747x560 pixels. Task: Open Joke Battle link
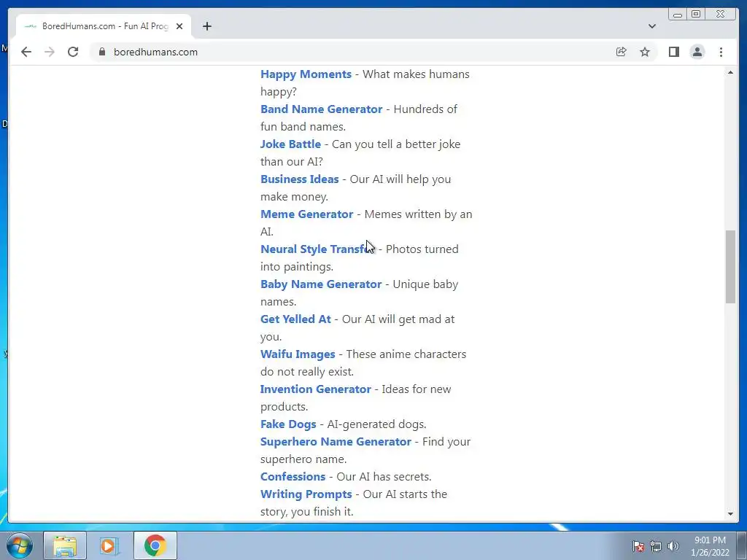click(290, 144)
